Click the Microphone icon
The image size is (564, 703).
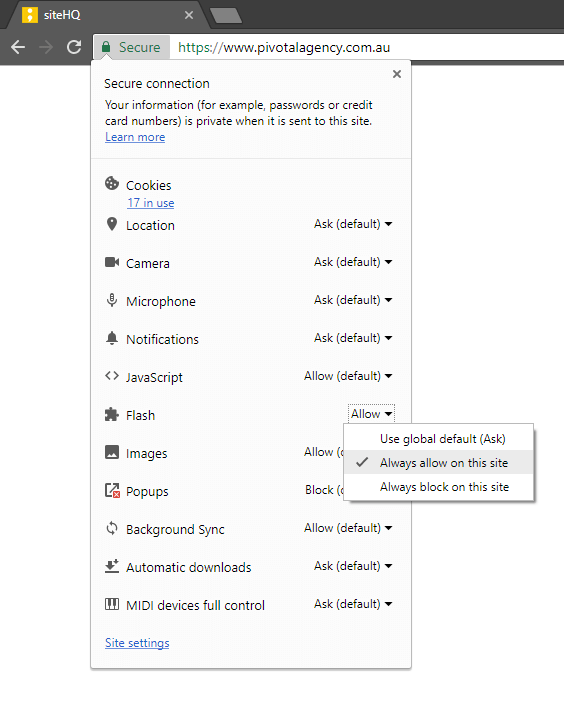click(x=112, y=300)
